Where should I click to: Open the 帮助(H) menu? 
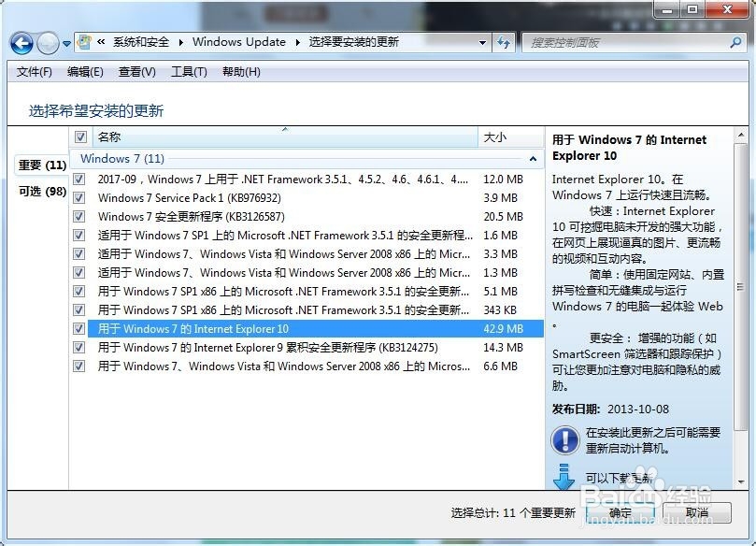241,72
